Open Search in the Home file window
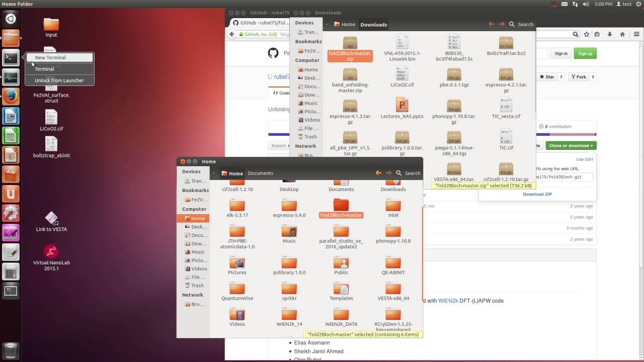Screen dimensions: 644x362 pos(408,173)
